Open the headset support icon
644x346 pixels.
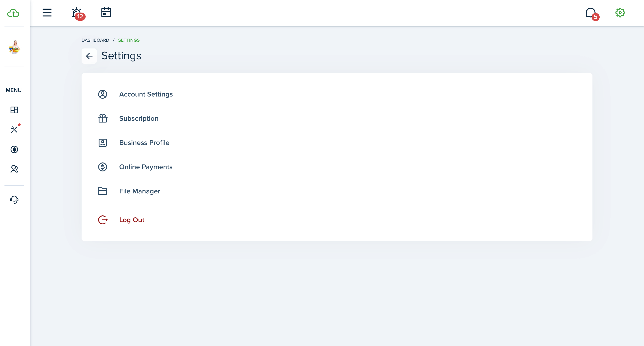point(14,199)
